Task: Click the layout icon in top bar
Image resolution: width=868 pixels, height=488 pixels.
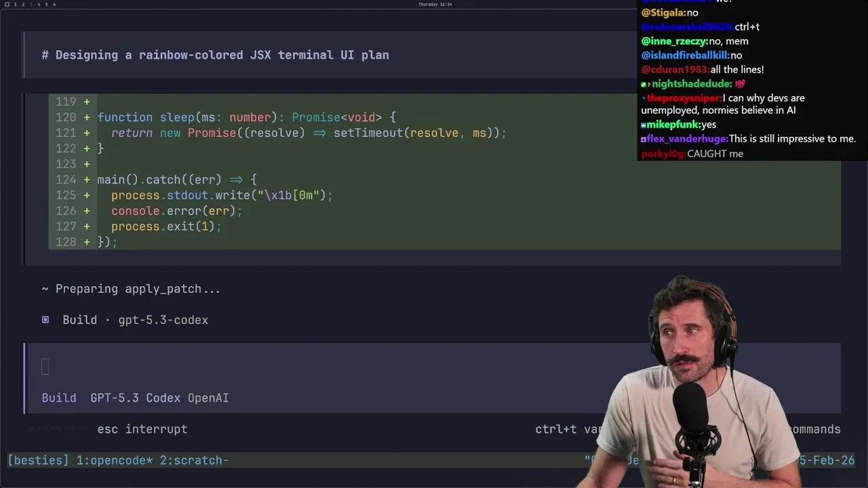Action: [7, 4]
